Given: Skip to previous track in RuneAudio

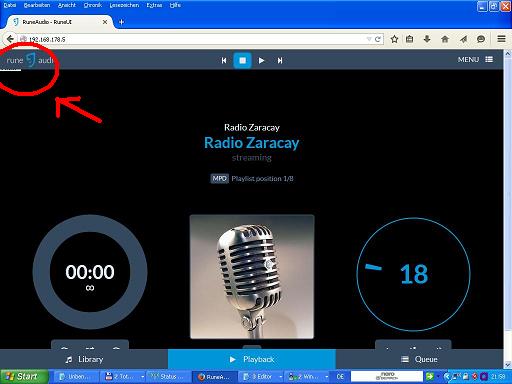Looking at the screenshot, I should (x=224, y=60).
